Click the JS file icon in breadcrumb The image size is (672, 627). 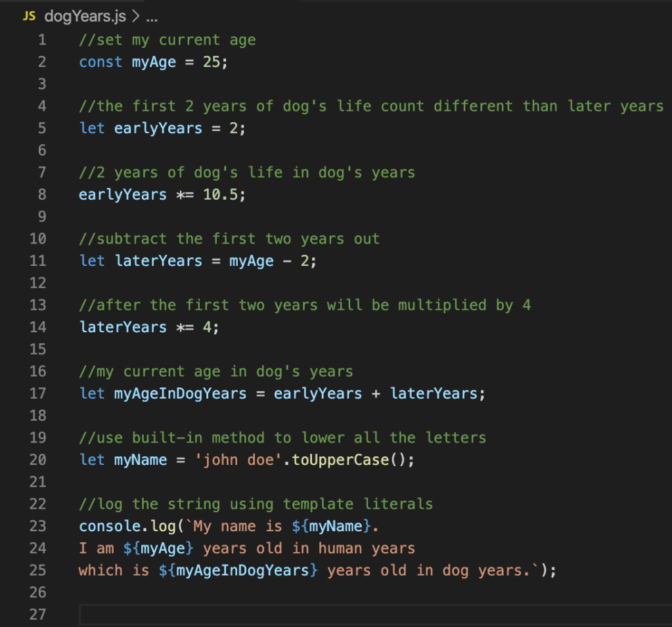[28, 16]
